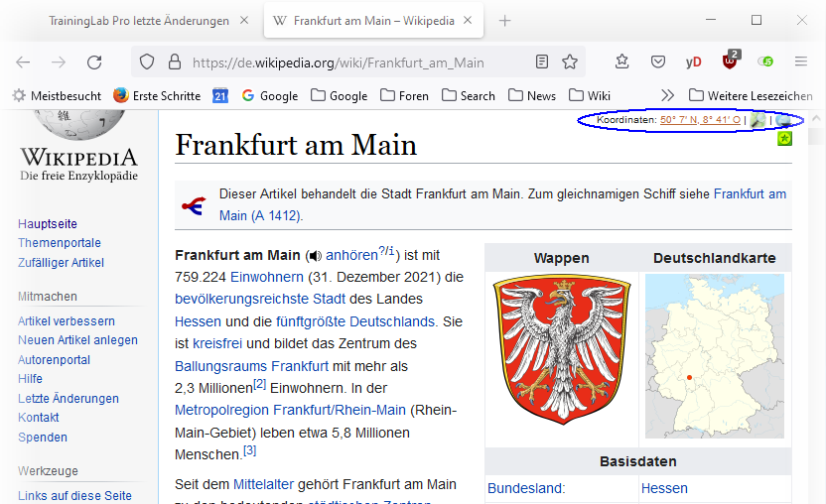Show site security padlock information
Screen dimensions: 826x504
(x=175, y=63)
